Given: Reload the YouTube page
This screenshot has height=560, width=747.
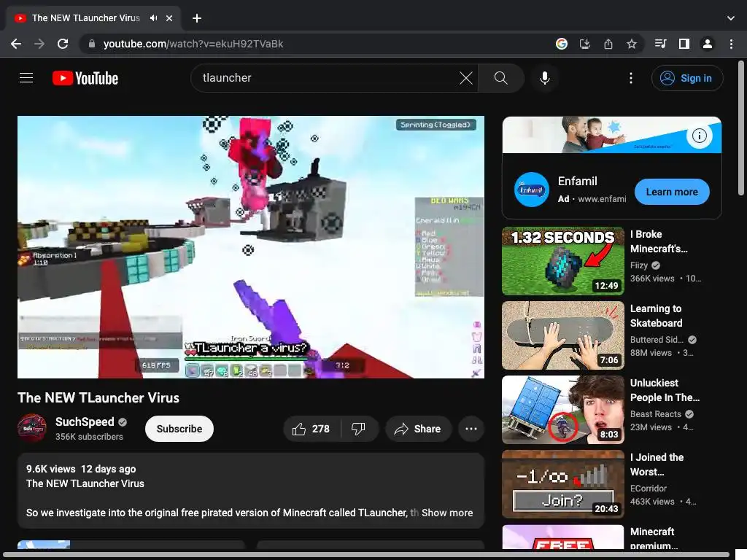Looking at the screenshot, I should (x=63, y=44).
